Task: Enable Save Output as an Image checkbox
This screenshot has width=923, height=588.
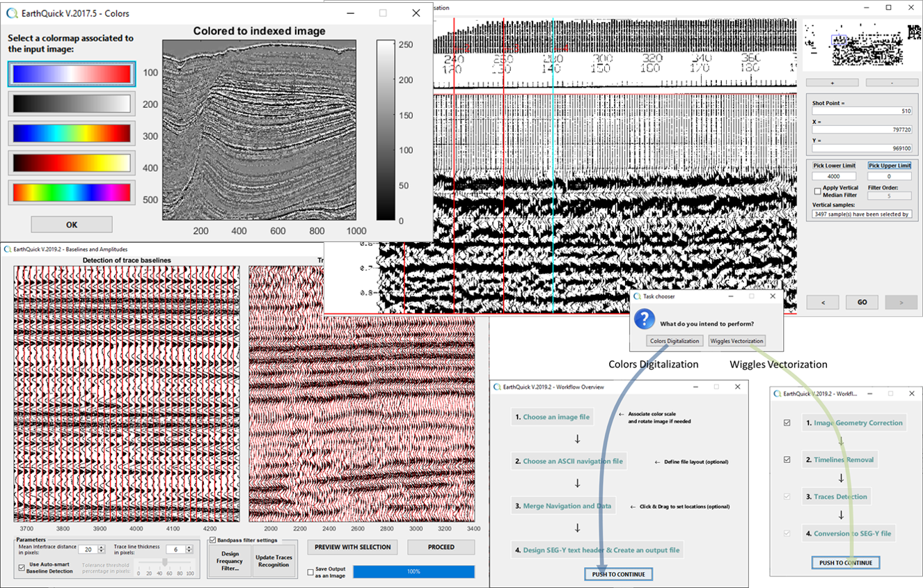Action: pyautogui.click(x=310, y=572)
